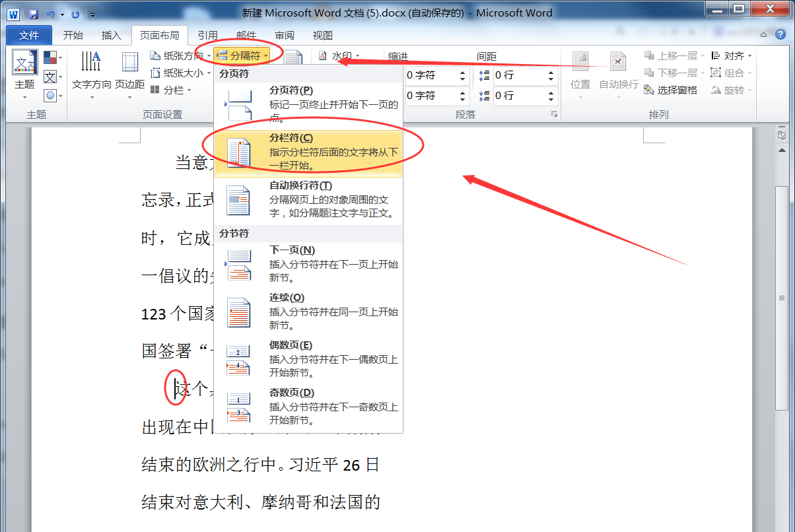795x532 pixels.
Task: Choose 奇数页(D) odd page section break
Action: 308,407
